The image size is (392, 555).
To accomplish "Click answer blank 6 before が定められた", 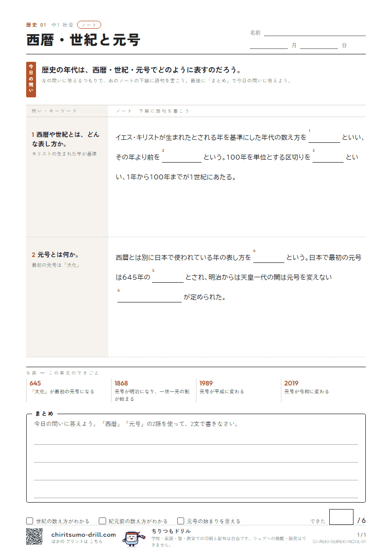I will (x=150, y=298).
